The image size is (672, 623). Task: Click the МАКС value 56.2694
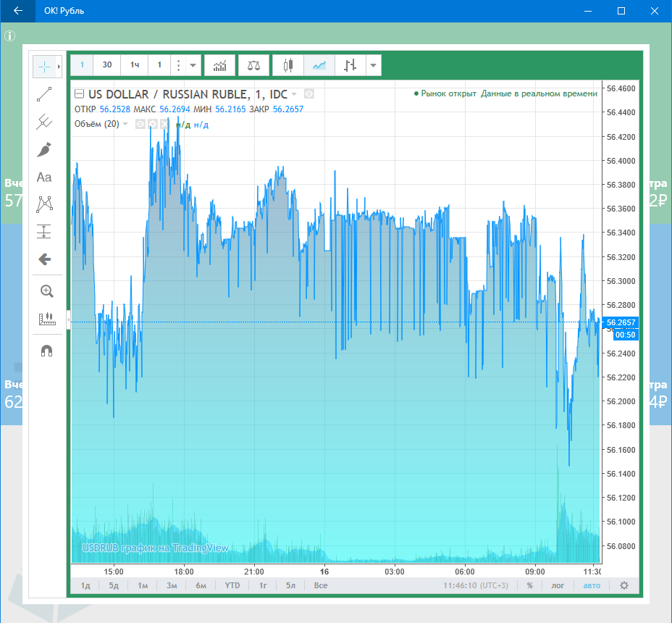pos(175,109)
